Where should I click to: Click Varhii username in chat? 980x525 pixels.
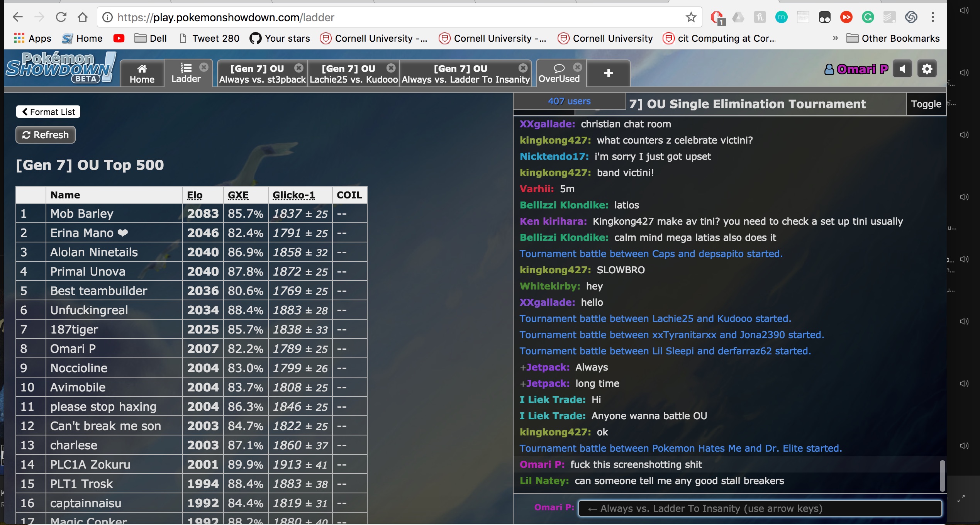[537, 189]
